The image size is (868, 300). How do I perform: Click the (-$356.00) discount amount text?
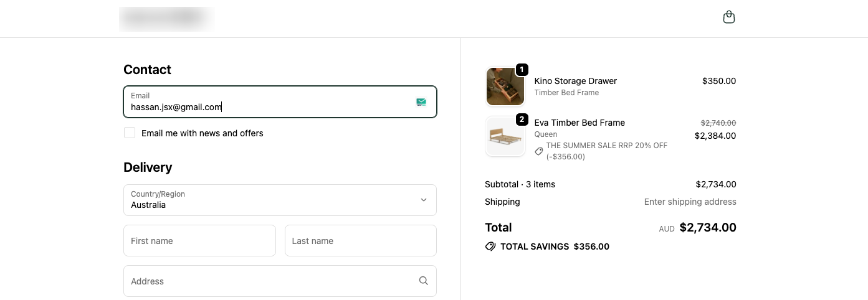(566, 157)
